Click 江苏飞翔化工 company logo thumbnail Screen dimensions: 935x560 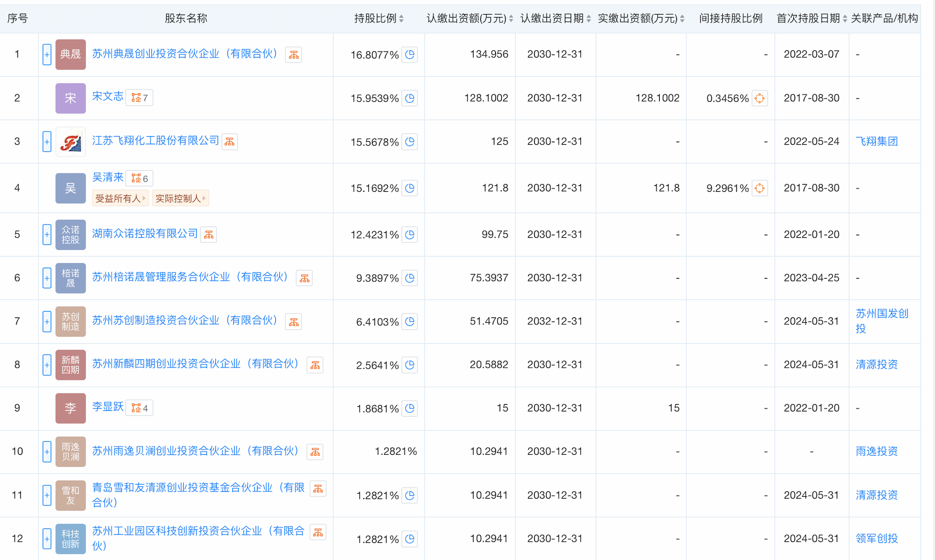tap(71, 142)
